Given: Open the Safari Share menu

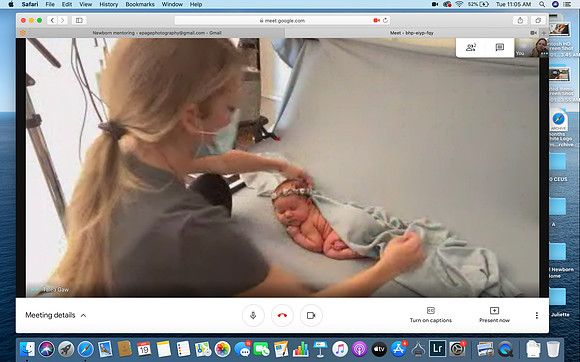Looking at the screenshot, I should pyautogui.click(x=520, y=20).
